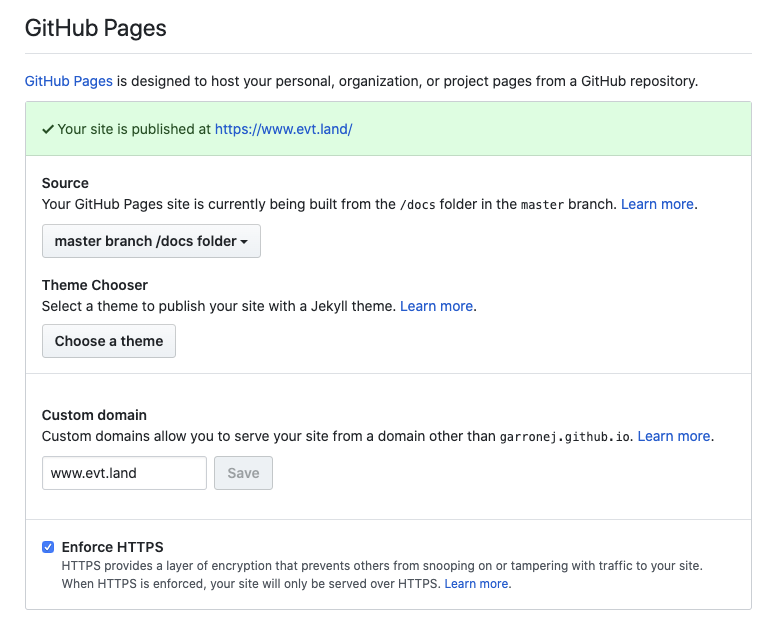Open the https://www.evt.land/ site link

click(283, 129)
